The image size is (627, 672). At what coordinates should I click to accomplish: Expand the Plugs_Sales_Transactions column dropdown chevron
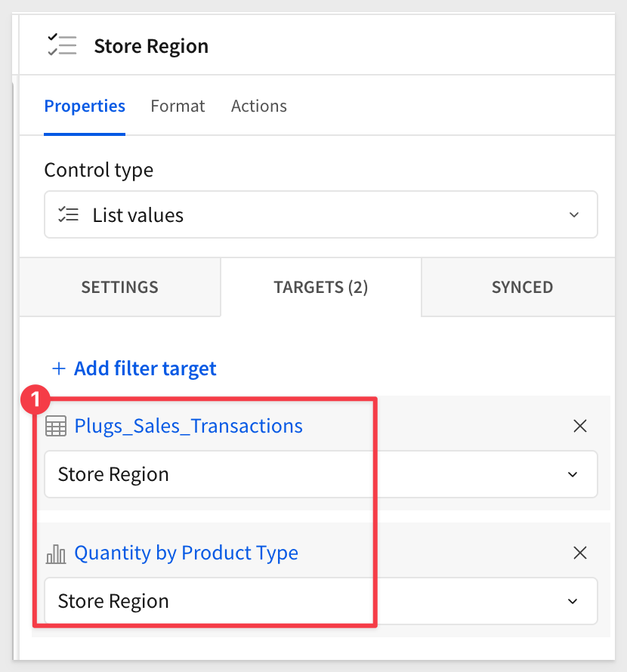573,474
